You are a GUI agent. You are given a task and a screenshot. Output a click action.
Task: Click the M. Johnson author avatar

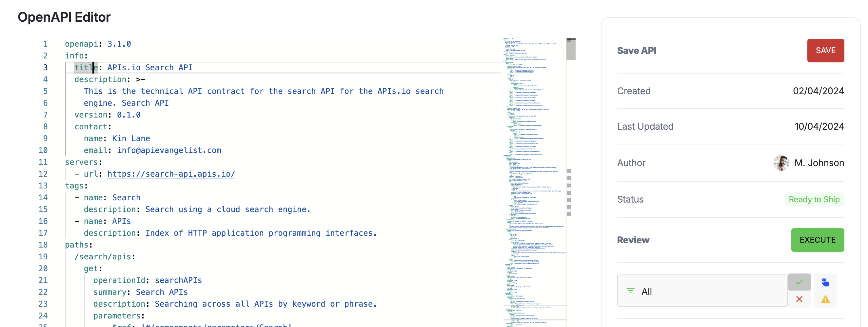[x=782, y=163]
